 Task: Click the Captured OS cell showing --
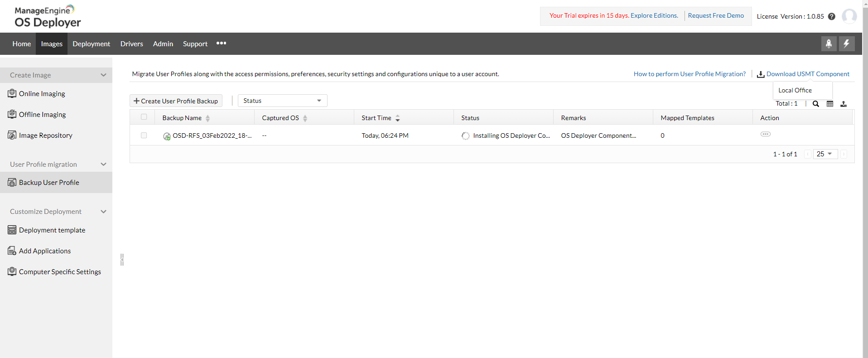coord(264,135)
